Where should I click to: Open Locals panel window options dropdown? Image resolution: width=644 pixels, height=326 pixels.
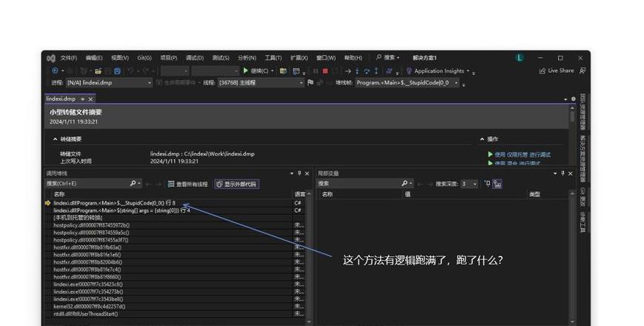(x=555, y=173)
